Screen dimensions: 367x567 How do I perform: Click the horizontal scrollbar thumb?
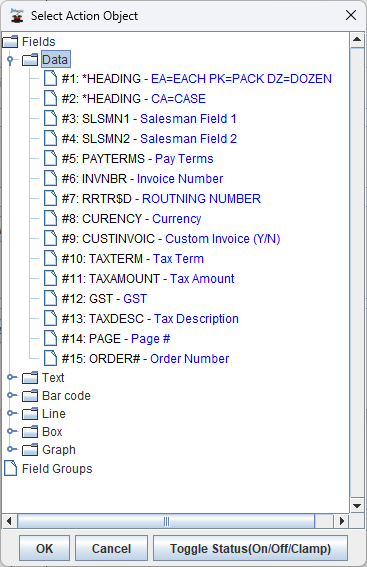166,521
